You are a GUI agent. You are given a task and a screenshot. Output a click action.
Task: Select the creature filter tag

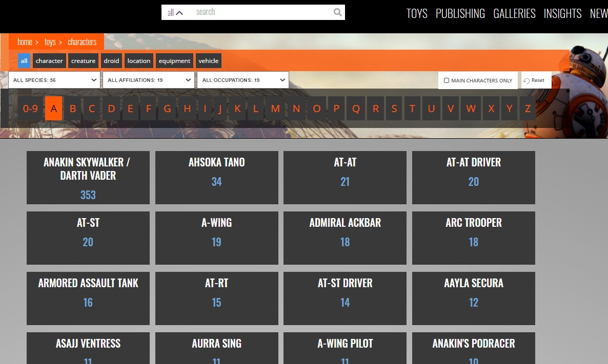[x=83, y=61]
